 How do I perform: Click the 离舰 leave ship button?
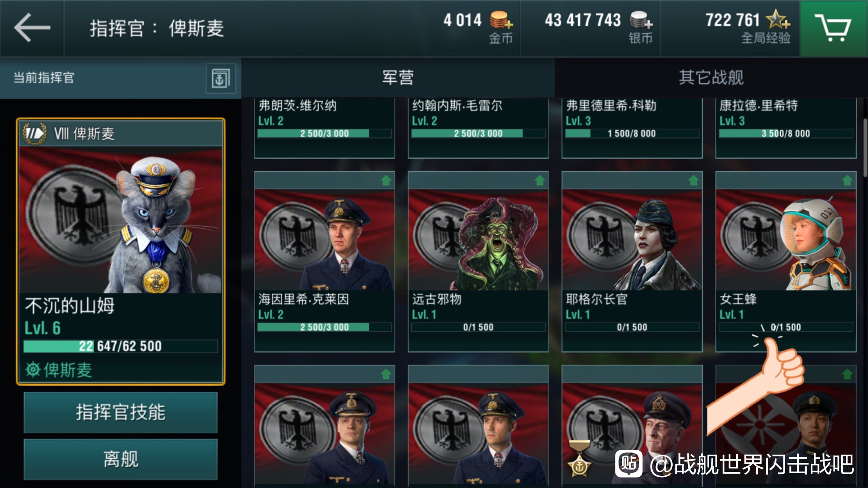(x=121, y=459)
